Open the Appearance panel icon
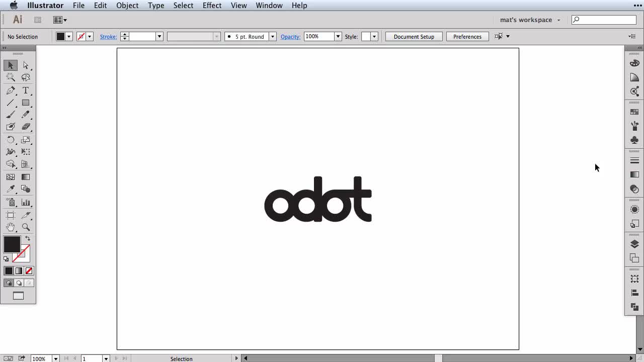The height and width of the screenshot is (362, 644). (x=634, y=209)
